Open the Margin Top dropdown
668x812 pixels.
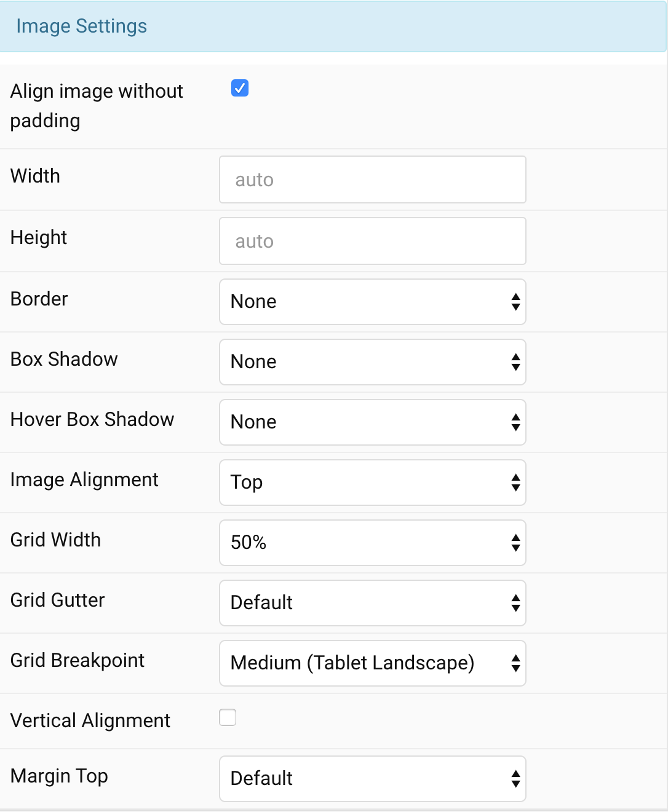tap(372, 779)
